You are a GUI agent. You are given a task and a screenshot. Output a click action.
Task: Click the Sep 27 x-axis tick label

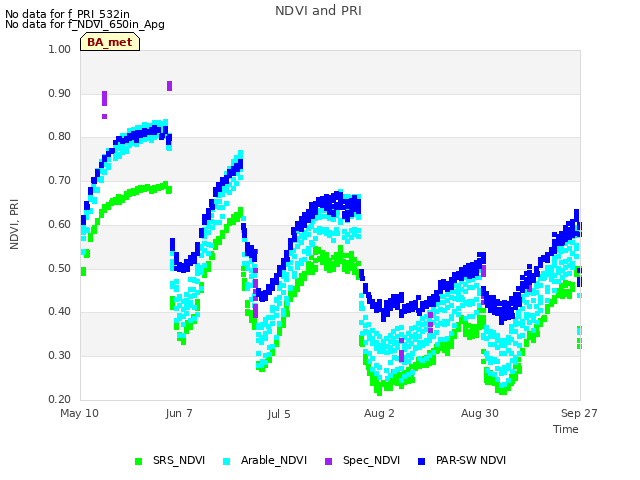tap(579, 413)
